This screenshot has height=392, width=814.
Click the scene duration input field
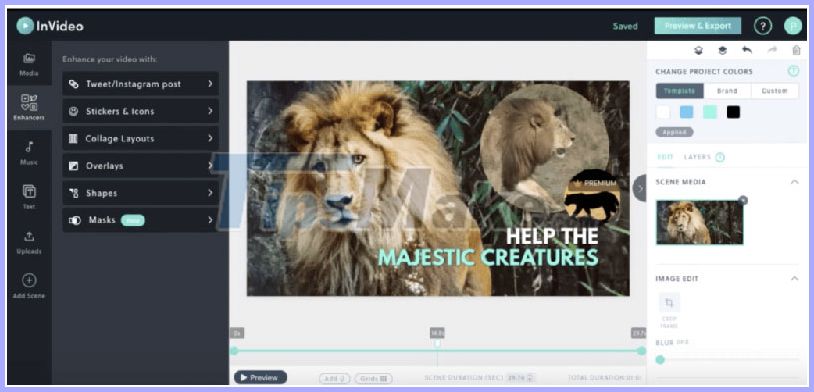(521, 378)
